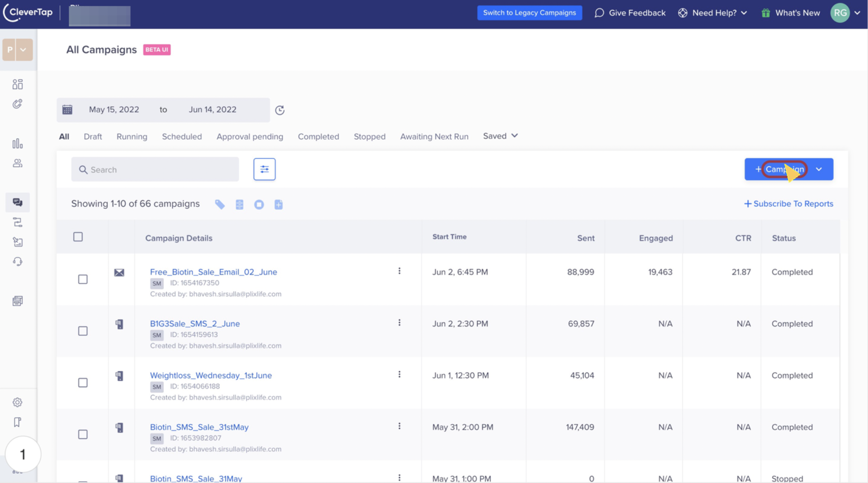Click the Start Time column header
The height and width of the screenshot is (483, 868).
pyautogui.click(x=449, y=237)
